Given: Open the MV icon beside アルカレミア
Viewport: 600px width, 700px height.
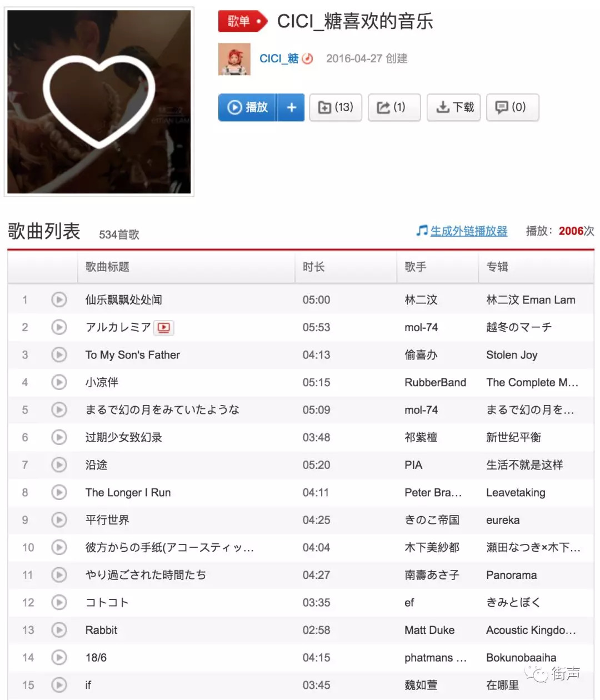Looking at the screenshot, I should [164, 328].
